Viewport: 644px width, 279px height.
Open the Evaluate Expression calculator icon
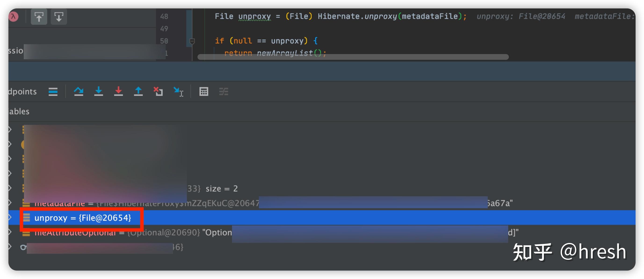coord(203,92)
